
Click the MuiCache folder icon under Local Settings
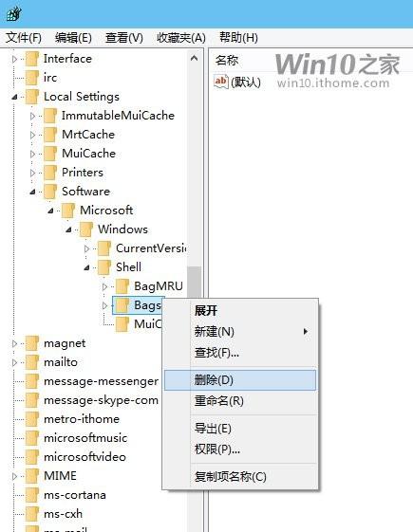coord(50,154)
